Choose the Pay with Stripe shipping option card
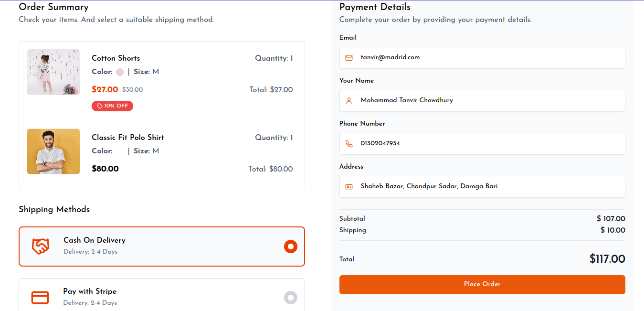Screen dimensions: 644x311 (161, 296)
